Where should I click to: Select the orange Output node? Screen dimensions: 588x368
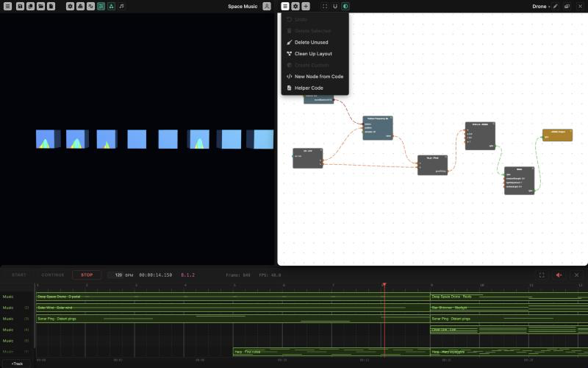tap(557, 135)
